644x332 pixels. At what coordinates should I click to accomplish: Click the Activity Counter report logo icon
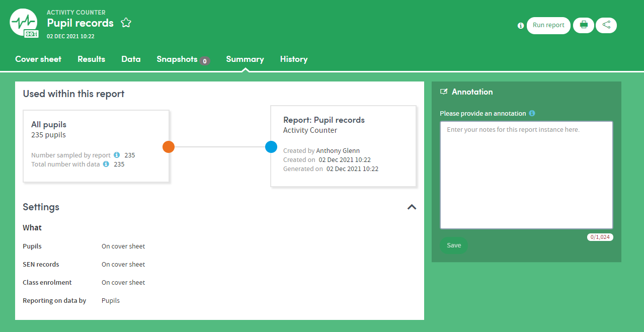tap(24, 23)
